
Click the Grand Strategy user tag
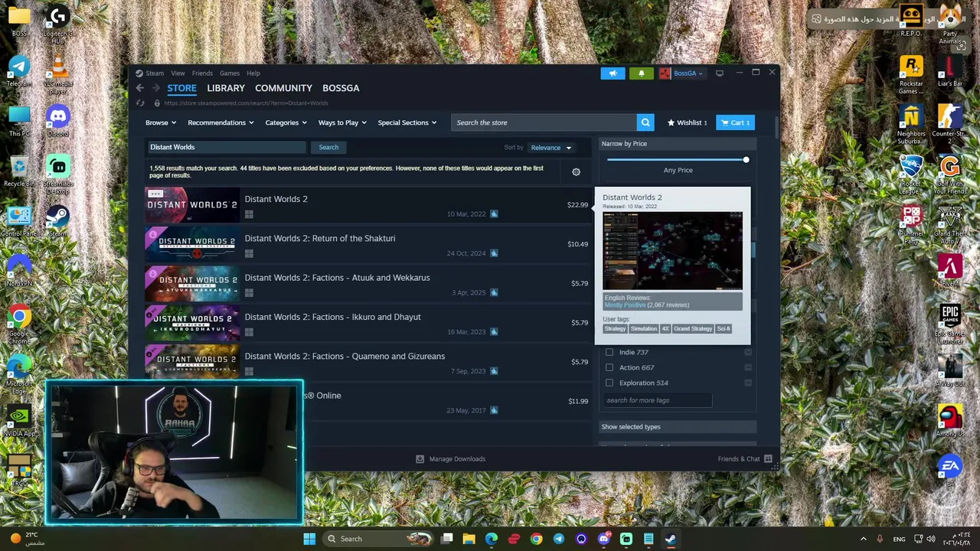[693, 329]
